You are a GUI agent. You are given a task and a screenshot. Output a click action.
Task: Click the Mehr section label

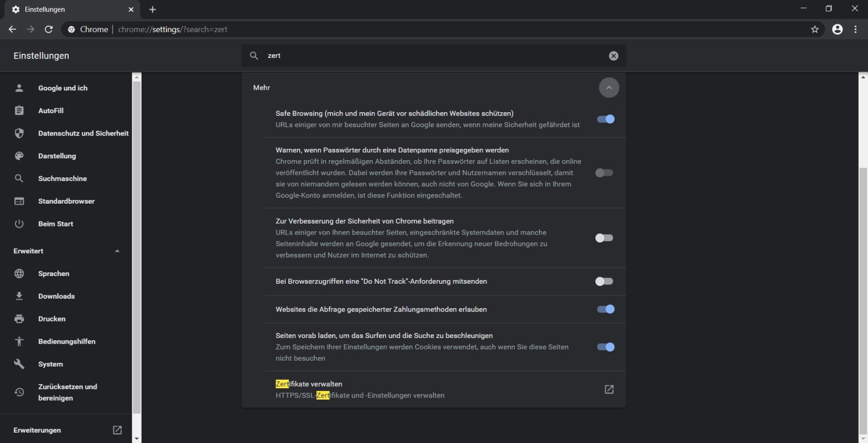point(261,87)
